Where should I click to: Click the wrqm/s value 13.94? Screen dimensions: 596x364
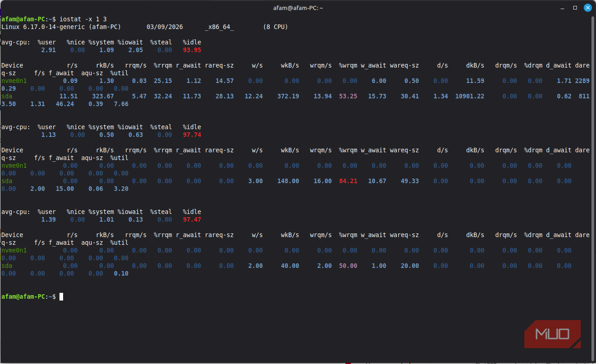click(x=323, y=96)
